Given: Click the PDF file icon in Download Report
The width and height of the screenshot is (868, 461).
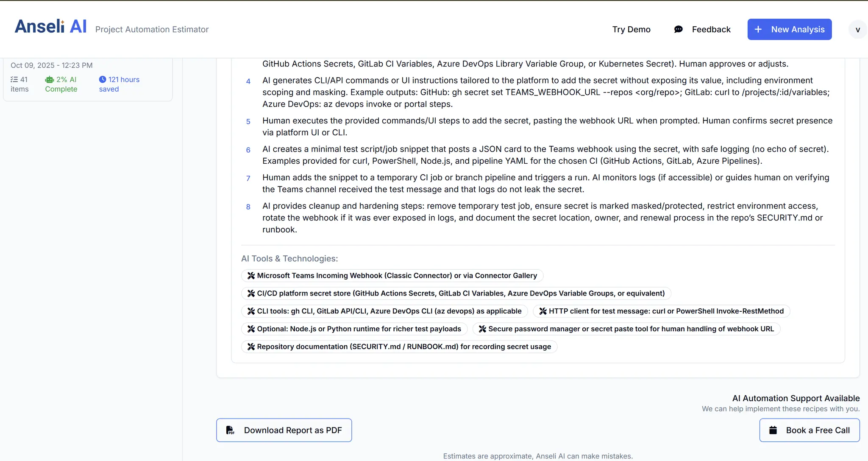Looking at the screenshot, I should [x=230, y=430].
